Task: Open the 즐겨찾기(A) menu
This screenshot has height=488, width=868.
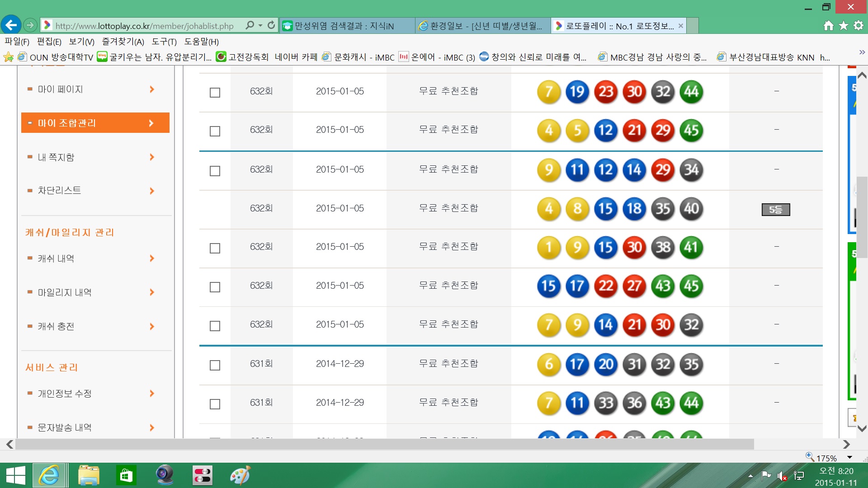Action: tap(123, 42)
